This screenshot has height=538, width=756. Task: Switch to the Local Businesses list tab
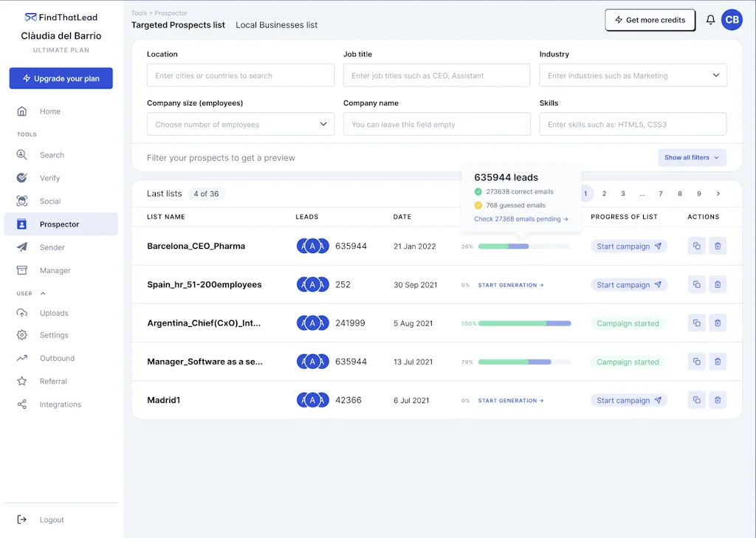[276, 24]
